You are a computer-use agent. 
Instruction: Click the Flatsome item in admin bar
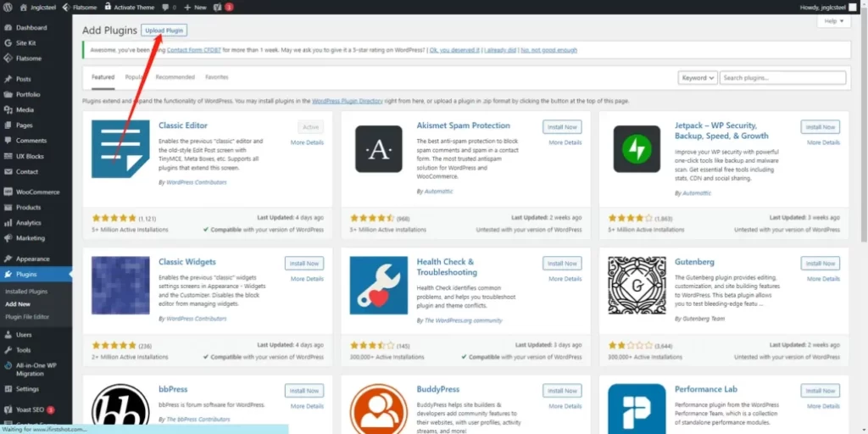pos(81,7)
